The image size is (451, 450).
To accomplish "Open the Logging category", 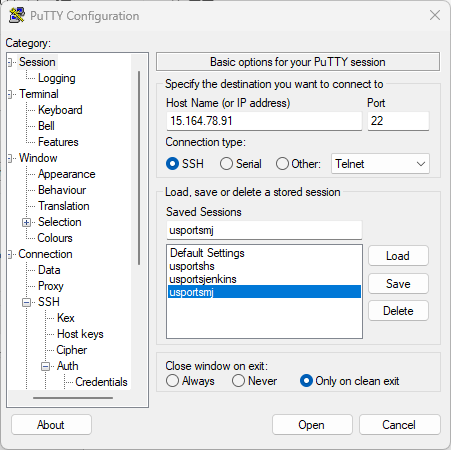I will [57, 78].
